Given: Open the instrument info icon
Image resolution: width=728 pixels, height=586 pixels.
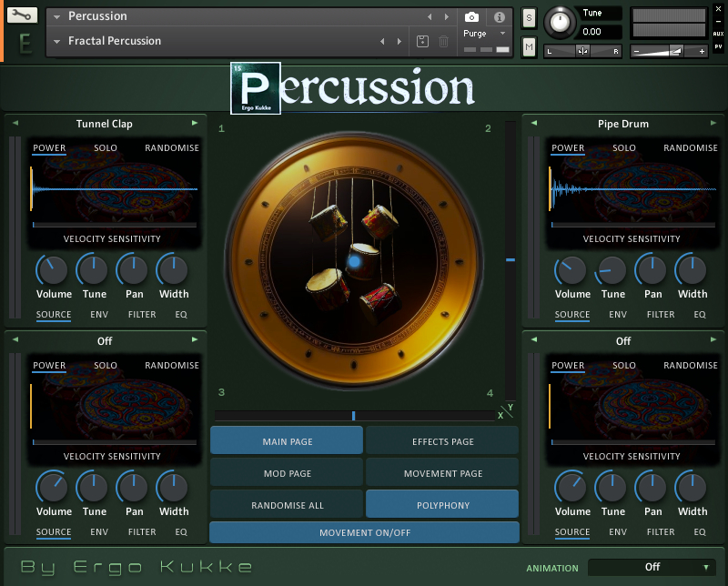Looking at the screenshot, I should pos(499,17).
